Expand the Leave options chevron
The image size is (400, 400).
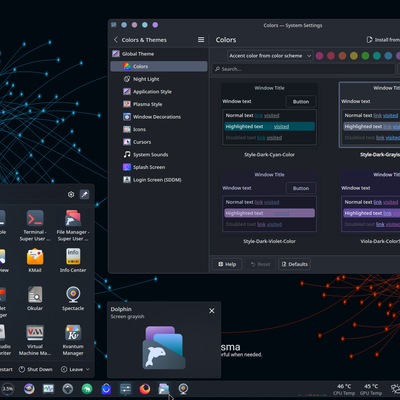88,369
